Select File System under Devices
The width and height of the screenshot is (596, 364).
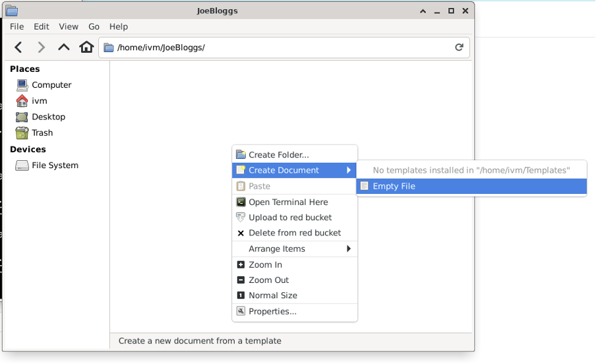[x=55, y=166]
